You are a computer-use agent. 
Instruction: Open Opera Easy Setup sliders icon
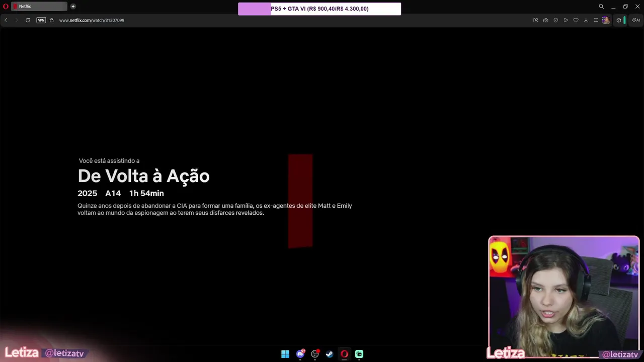click(x=596, y=20)
